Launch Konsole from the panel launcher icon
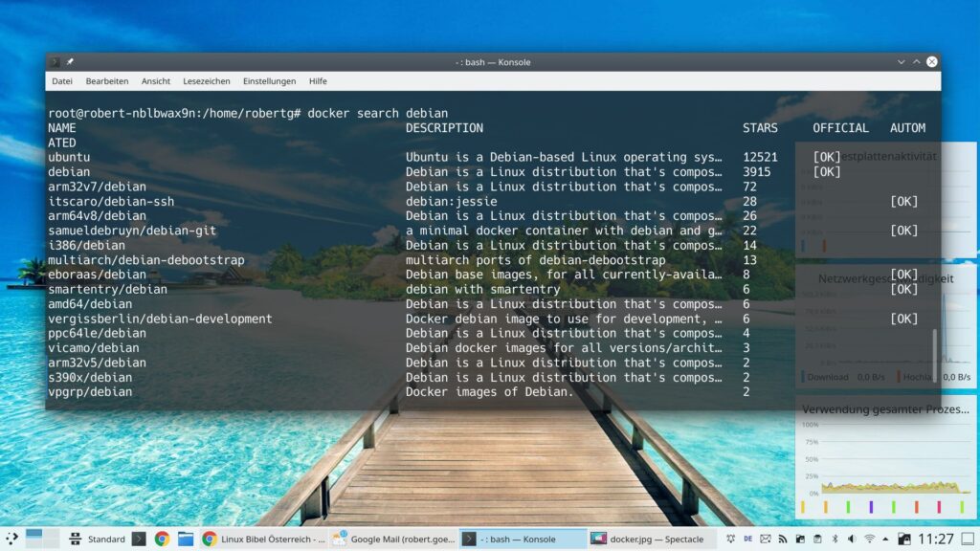Image resolution: width=980 pixels, height=551 pixels. point(139,539)
